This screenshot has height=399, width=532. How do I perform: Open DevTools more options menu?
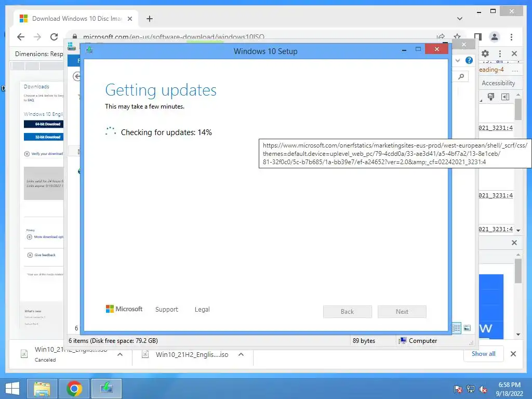click(x=500, y=54)
